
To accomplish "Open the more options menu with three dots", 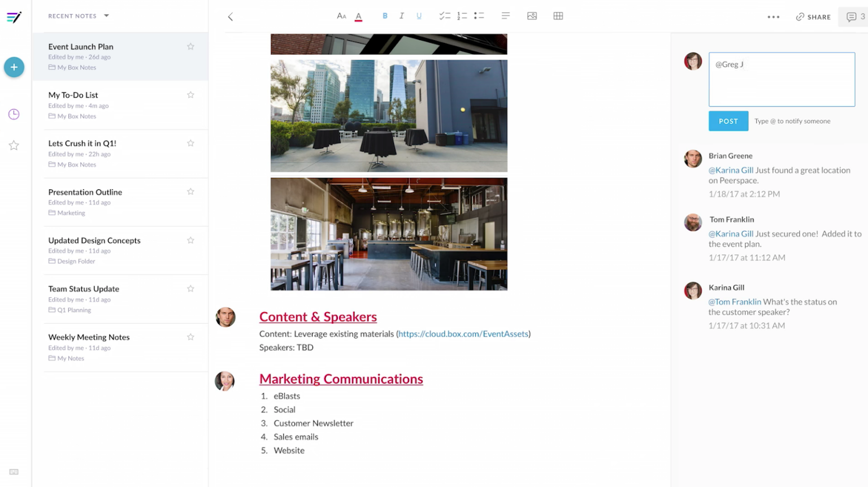I will point(774,17).
